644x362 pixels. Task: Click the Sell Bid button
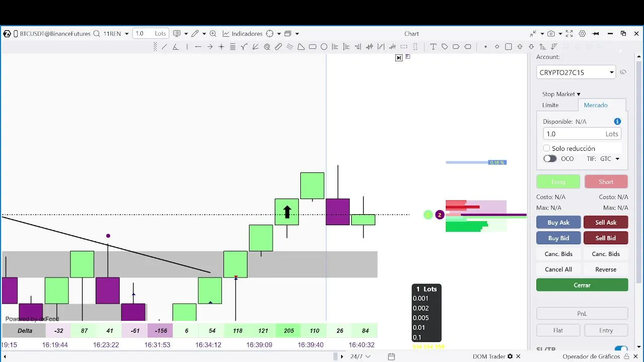pyautogui.click(x=606, y=238)
